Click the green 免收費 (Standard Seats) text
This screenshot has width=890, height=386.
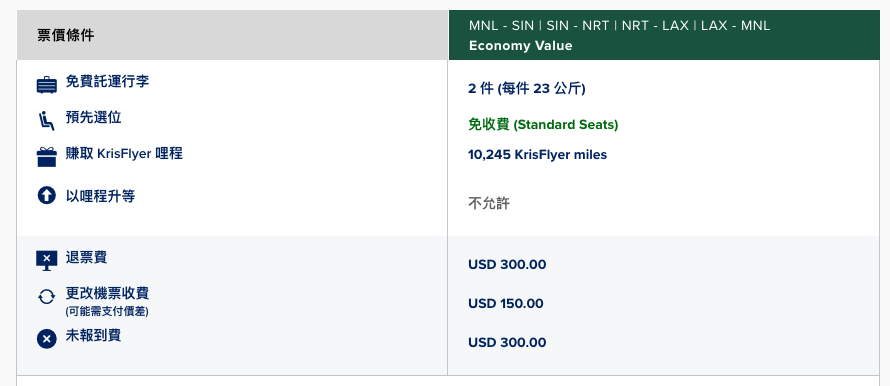click(x=543, y=125)
